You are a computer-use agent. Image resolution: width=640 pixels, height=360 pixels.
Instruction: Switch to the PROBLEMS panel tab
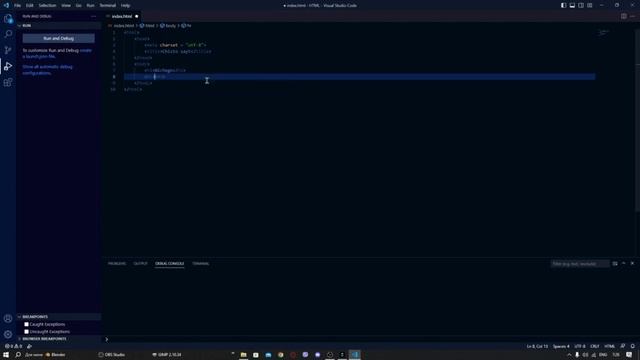tap(117, 264)
